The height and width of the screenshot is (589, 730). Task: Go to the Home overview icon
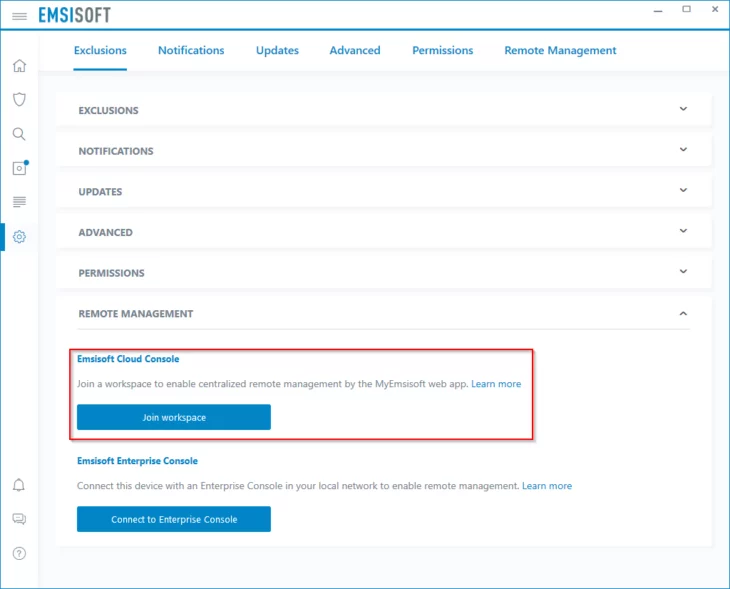point(19,66)
